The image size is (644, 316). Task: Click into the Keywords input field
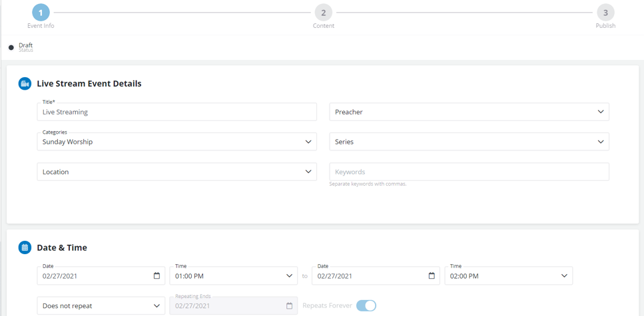[x=469, y=172]
